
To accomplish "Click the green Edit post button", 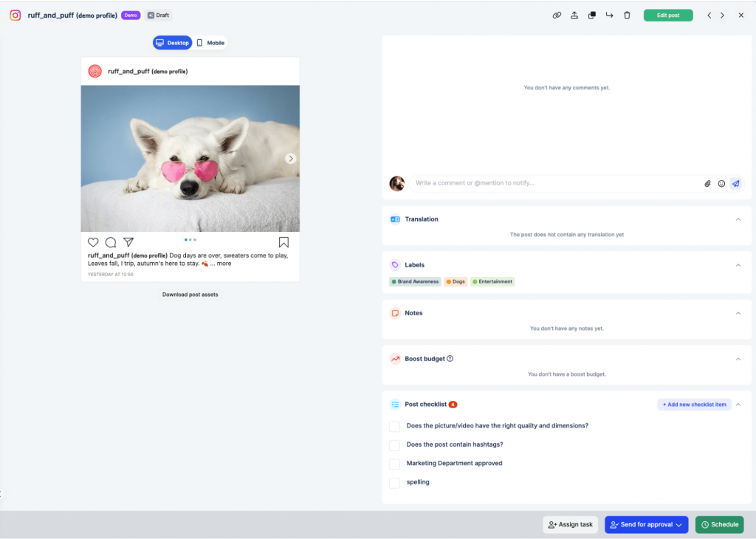I will click(x=667, y=16).
